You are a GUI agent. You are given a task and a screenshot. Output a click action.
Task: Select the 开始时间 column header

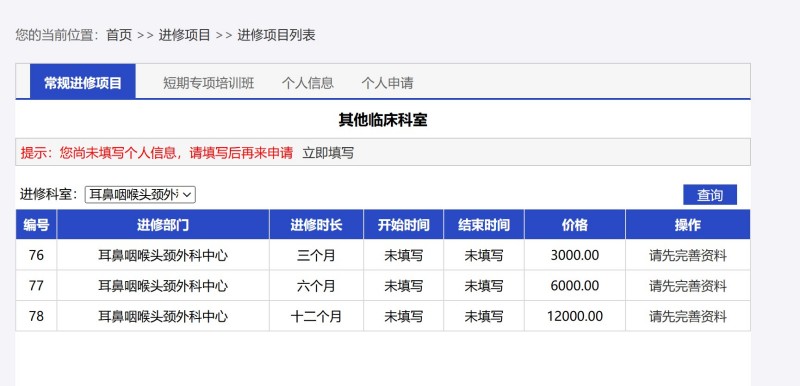point(404,224)
